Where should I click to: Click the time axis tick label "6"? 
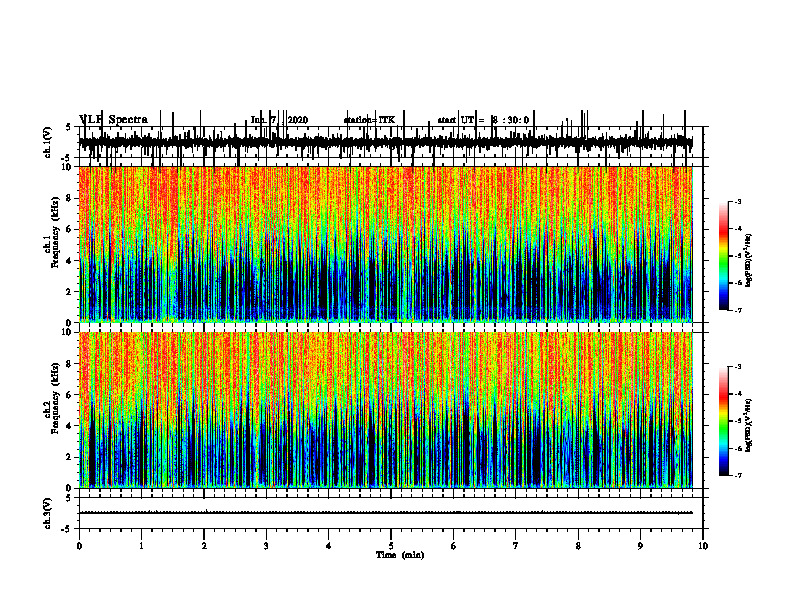(x=454, y=546)
